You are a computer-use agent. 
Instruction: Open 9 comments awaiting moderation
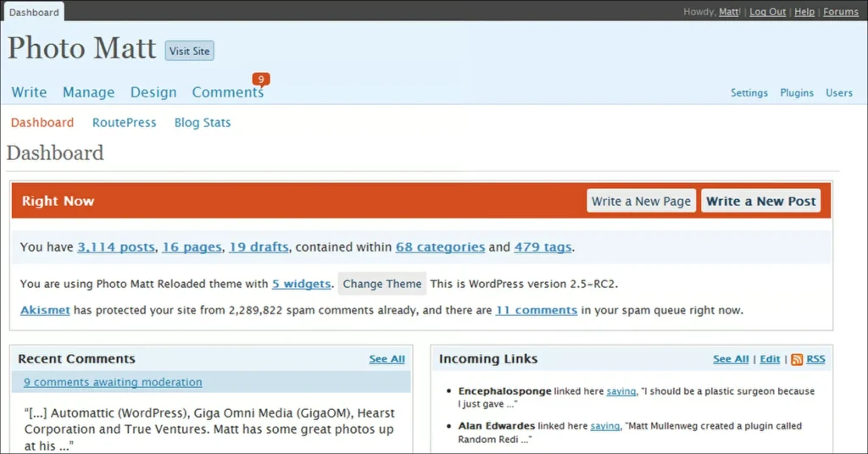[x=113, y=382]
